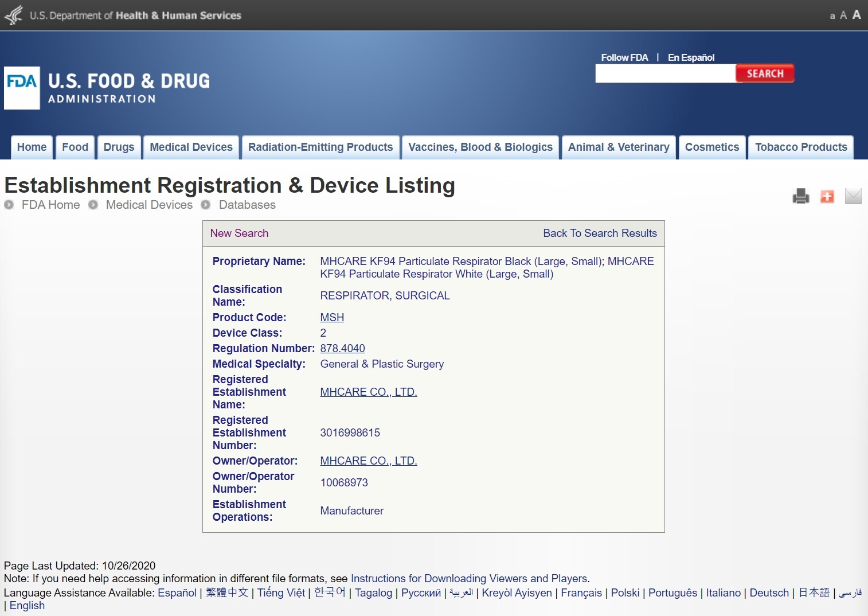Screen dimensions: 868x616
Task: Select Português language link
Action: (x=673, y=593)
